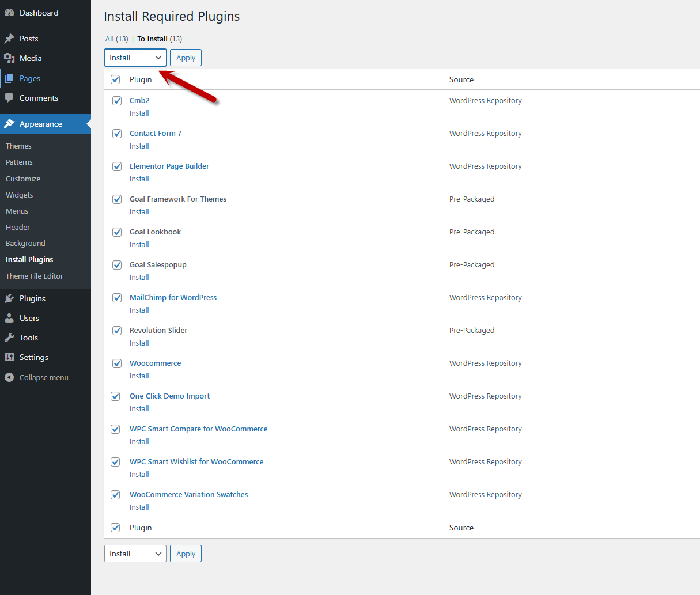Open the Dashboard gauge icon
Viewport: 700px width, 595px height.
[9, 13]
